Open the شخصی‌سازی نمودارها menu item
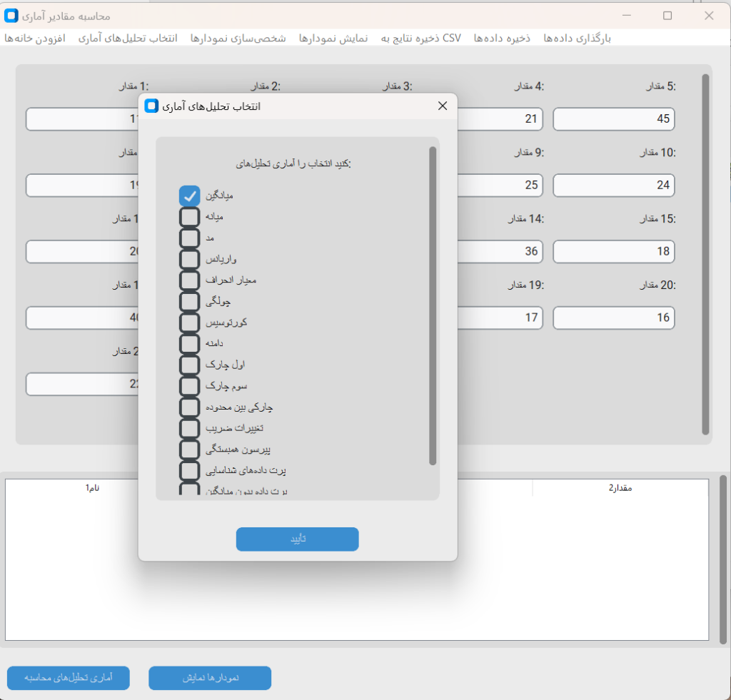Screen dimensions: 731x700 [238, 38]
